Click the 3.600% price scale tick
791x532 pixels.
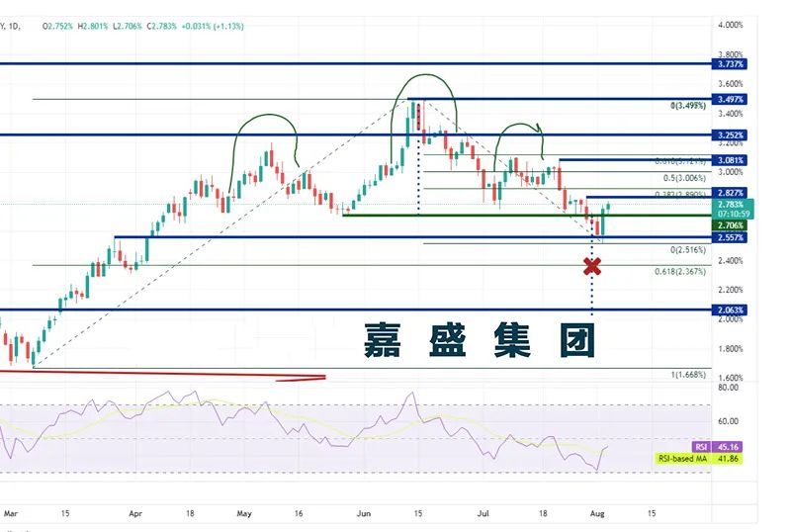click(731, 84)
